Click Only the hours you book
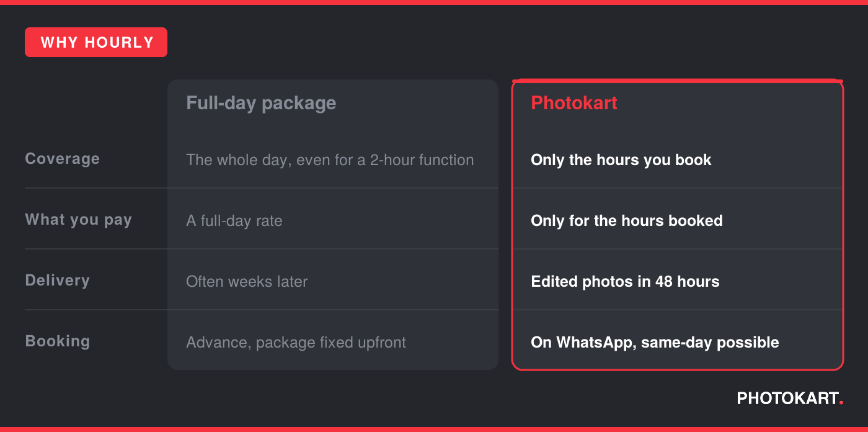This screenshot has height=432, width=868. (x=621, y=160)
